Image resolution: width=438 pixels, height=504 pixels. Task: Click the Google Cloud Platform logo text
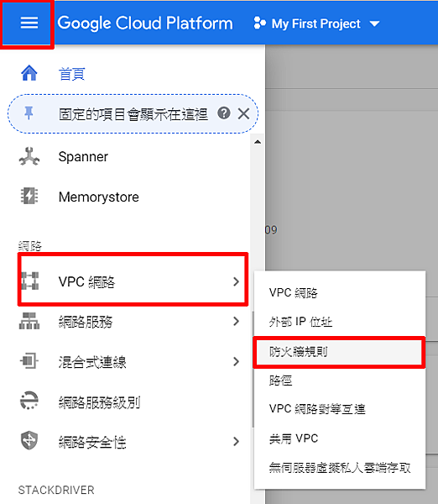tap(145, 24)
